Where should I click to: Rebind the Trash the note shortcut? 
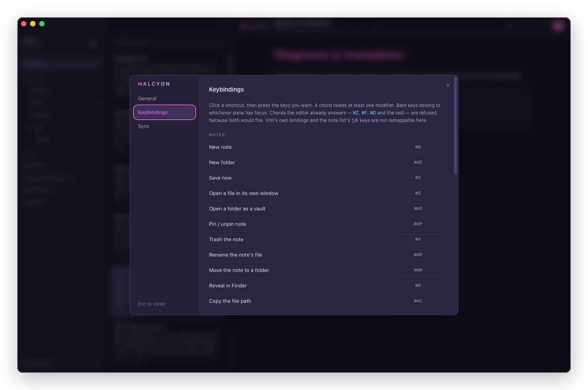click(x=418, y=239)
